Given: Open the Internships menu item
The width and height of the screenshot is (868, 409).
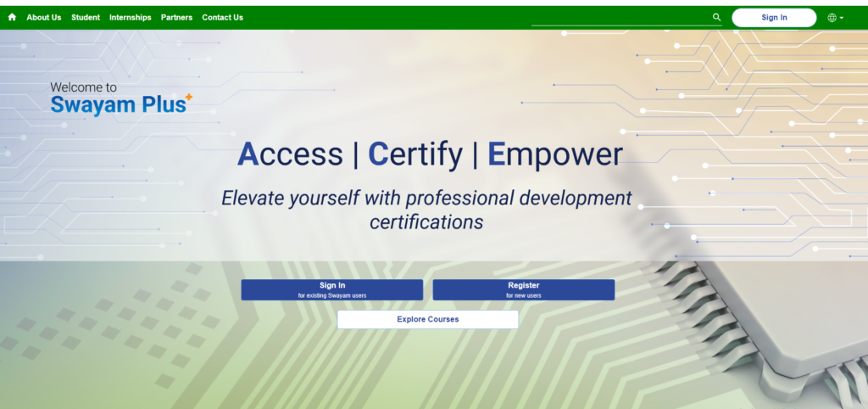Looking at the screenshot, I should [x=130, y=17].
